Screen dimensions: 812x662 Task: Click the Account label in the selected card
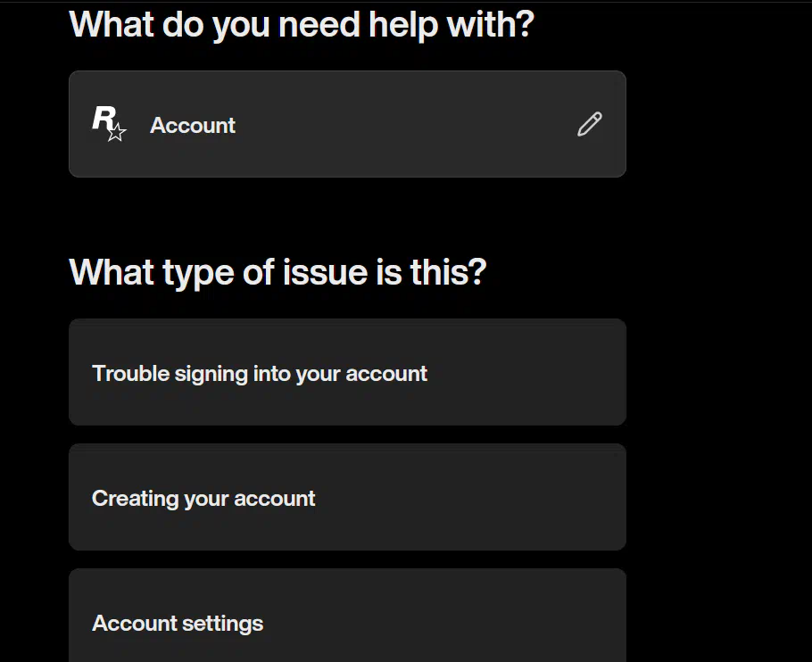pos(193,125)
